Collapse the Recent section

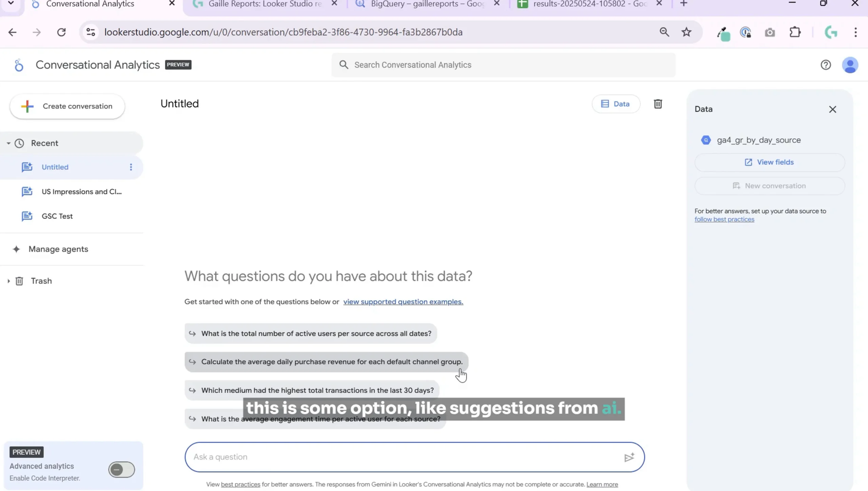click(x=8, y=143)
